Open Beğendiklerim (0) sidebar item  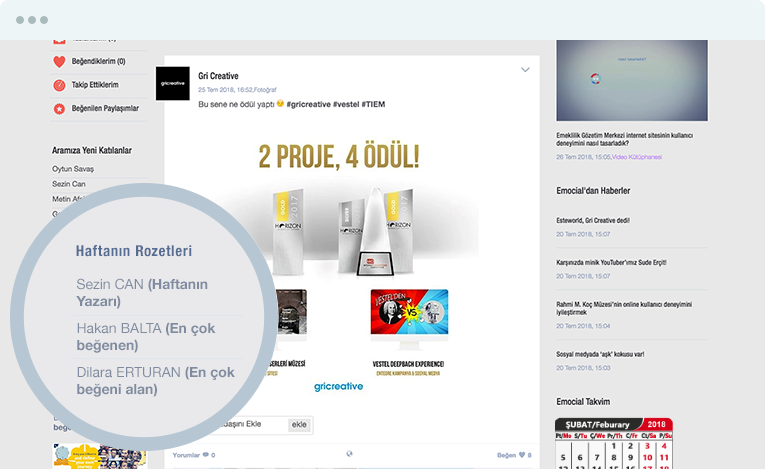pos(99,61)
